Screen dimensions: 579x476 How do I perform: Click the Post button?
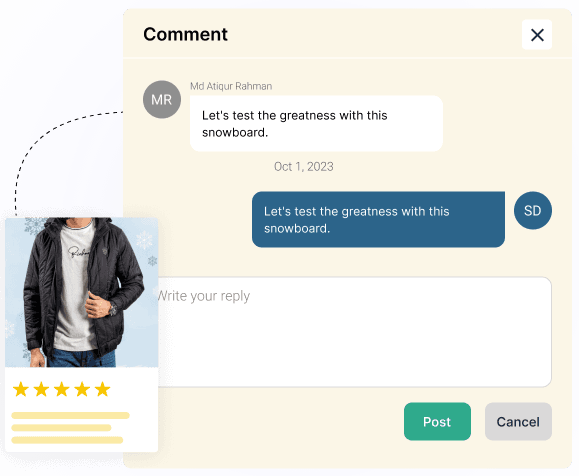pyautogui.click(x=437, y=421)
